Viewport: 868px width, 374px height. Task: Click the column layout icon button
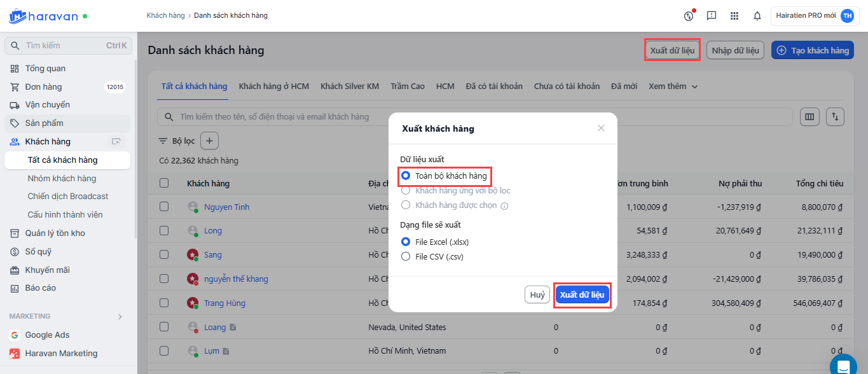(x=809, y=117)
